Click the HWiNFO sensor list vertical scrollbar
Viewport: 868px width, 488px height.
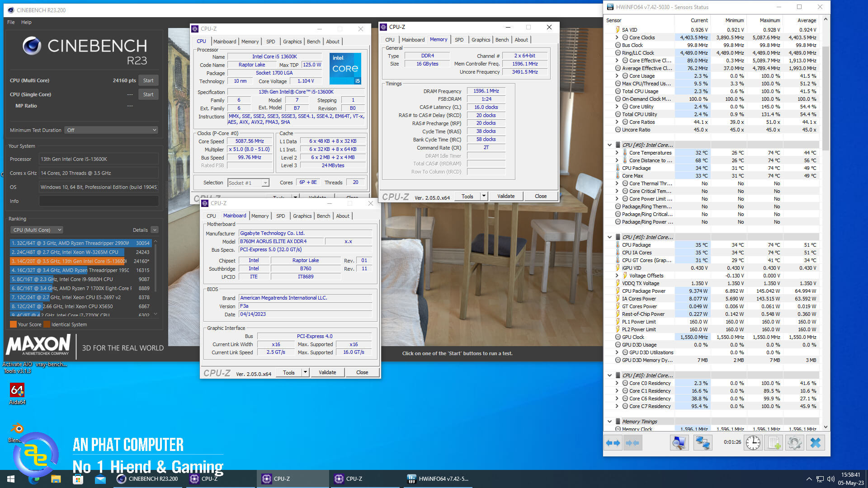tap(826, 99)
